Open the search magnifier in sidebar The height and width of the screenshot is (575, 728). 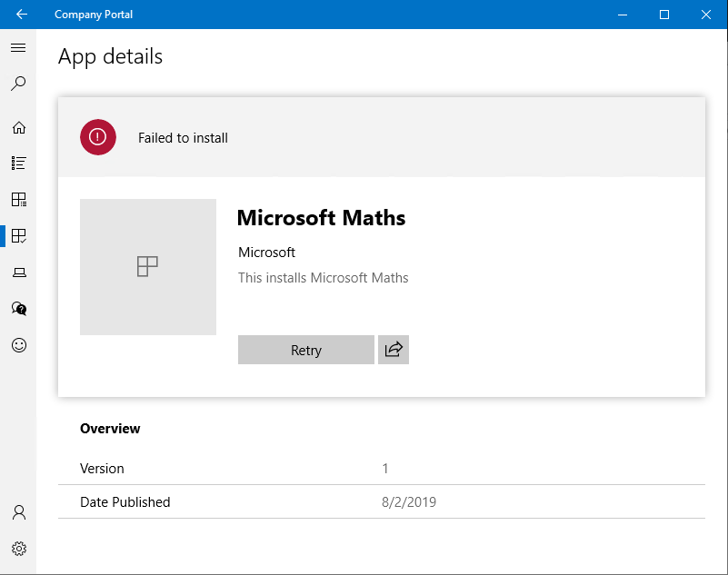[18, 84]
